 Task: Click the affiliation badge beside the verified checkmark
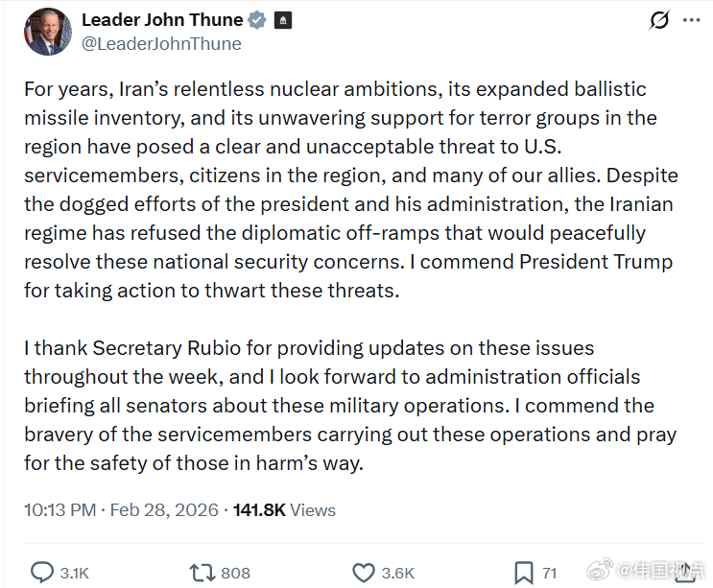tap(282, 20)
